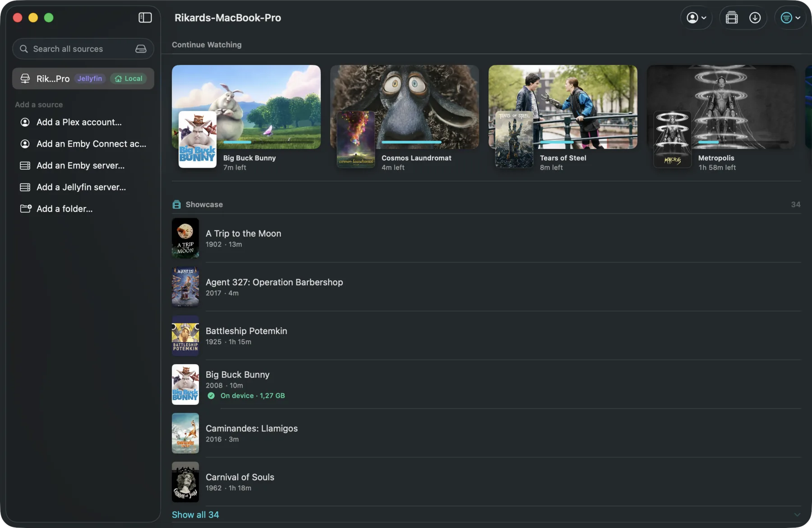Add a folder source
Viewport: 812px width, 528px height.
click(83, 209)
